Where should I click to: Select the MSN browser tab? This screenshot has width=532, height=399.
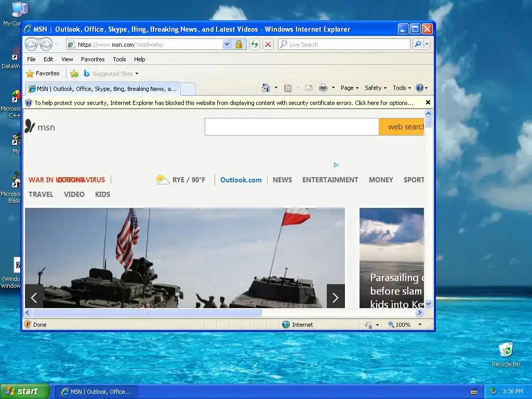coord(103,89)
